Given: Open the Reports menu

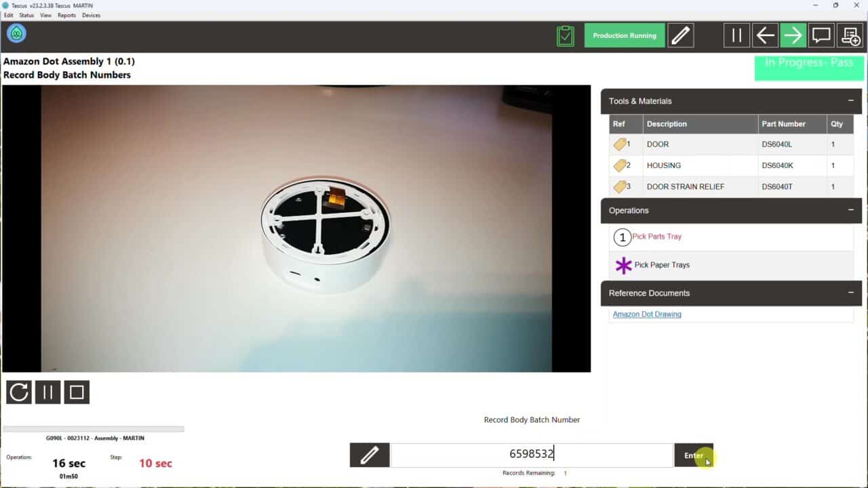Looking at the screenshot, I should [66, 15].
